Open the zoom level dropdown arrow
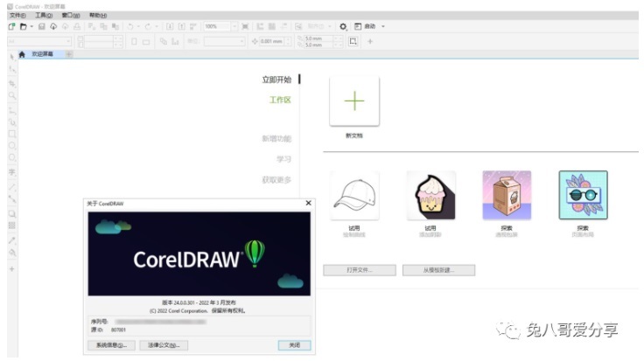The height and width of the screenshot is (361, 644). click(234, 26)
